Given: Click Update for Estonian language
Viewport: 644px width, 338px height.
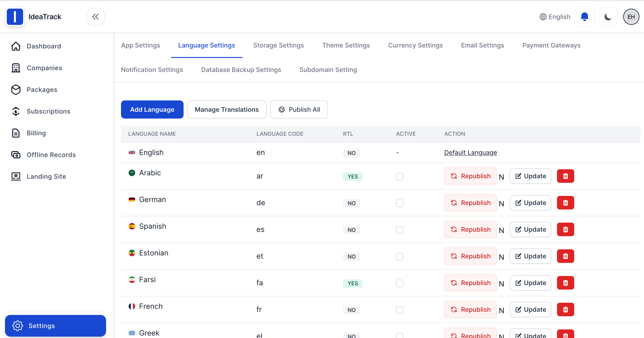Looking at the screenshot, I should (530, 256).
